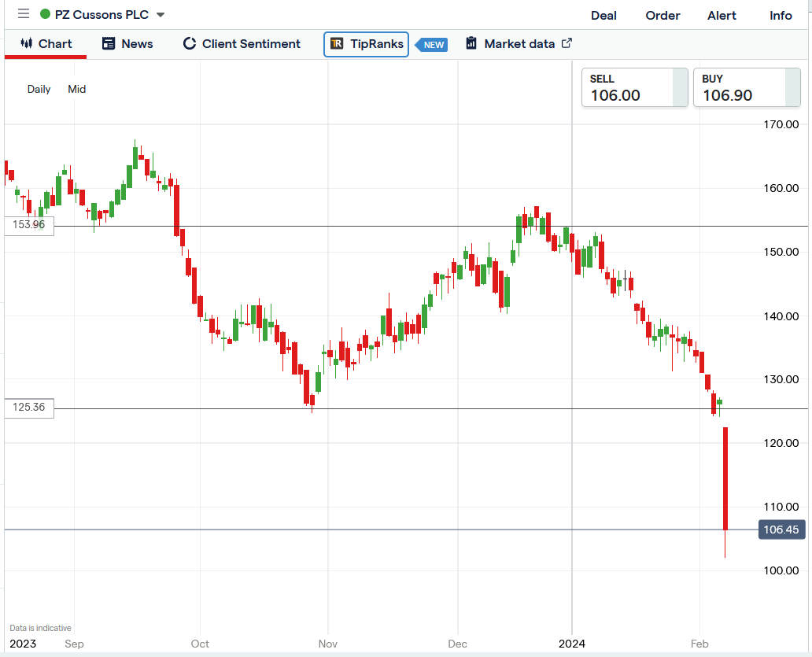Click the 2024 label on time axis

572,644
